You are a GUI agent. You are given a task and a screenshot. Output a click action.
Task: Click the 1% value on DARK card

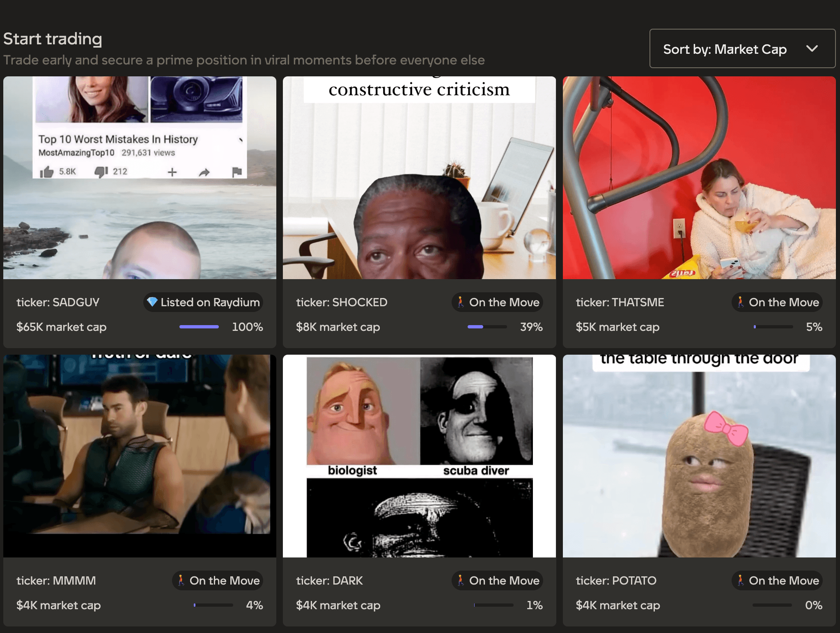pyautogui.click(x=535, y=605)
